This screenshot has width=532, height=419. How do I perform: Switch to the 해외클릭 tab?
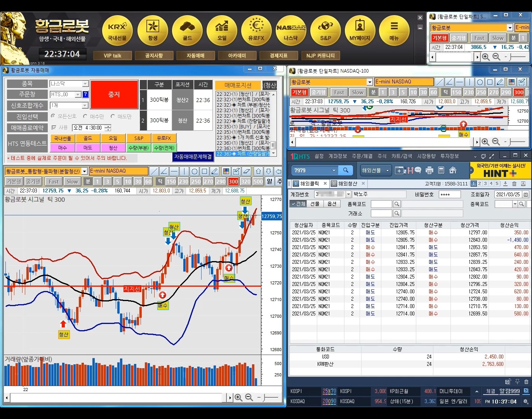(310, 184)
